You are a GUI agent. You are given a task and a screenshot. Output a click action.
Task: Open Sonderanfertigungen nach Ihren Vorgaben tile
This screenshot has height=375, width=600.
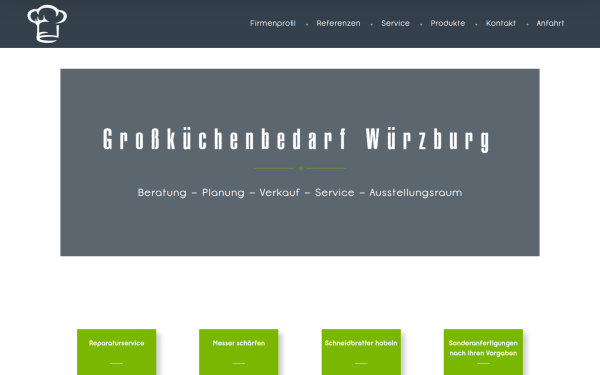click(483, 352)
